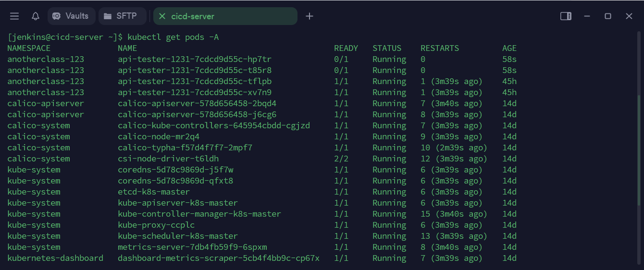Click Running status of kube-proxy-ccplc row

[389, 225]
